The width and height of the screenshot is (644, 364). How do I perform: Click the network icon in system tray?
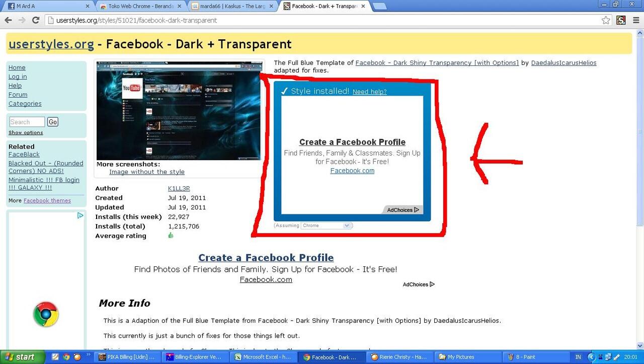(x=608, y=357)
